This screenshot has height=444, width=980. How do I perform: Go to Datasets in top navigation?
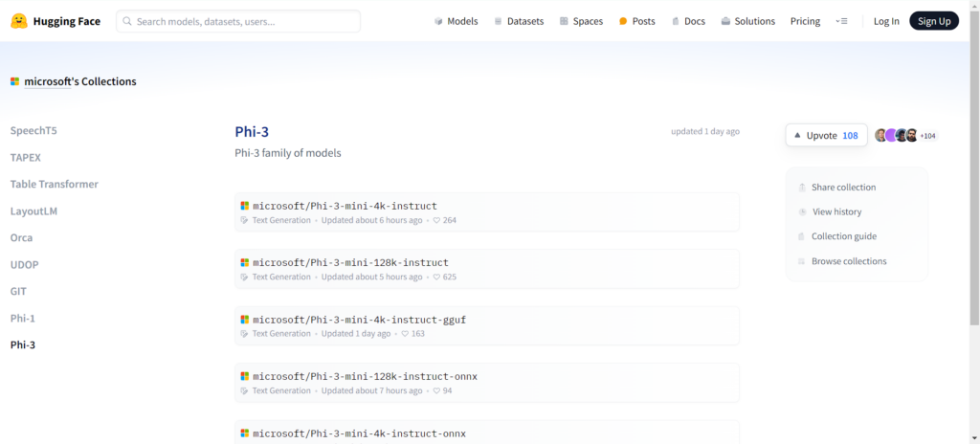pyautogui.click(x=519, y=21)
